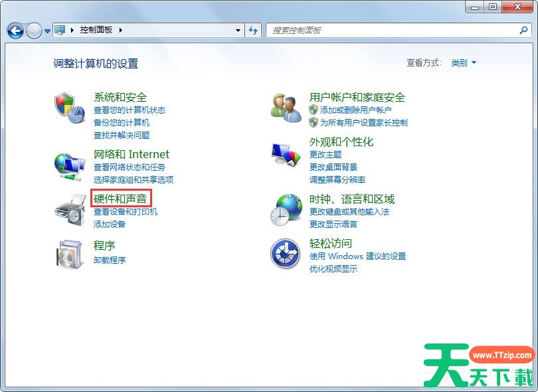Expand the arrow before 控制面板 breadcrumb
This screenshot has width=538, height=392.
(x=72, y=30)
